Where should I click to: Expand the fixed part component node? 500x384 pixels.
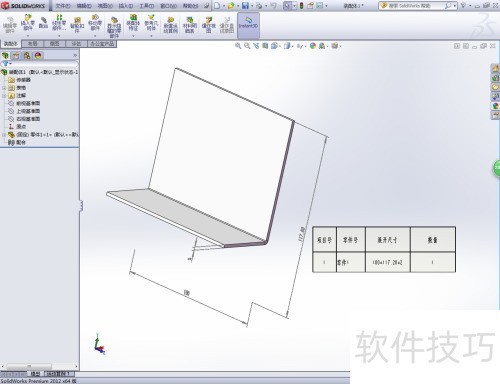click(4, 135)
